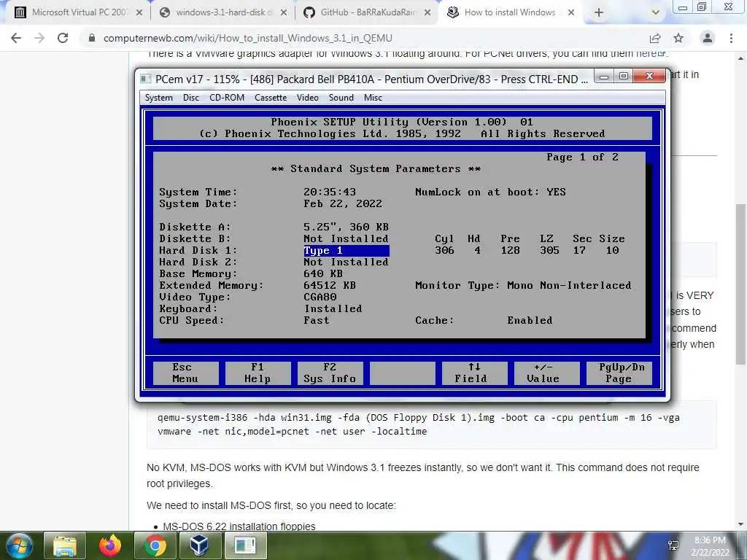Share this page icon

[x=655, y=38]
